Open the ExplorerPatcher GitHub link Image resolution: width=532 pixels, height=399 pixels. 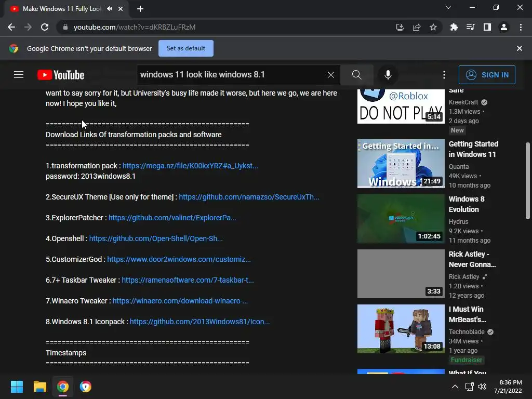[x=172, y=218]
